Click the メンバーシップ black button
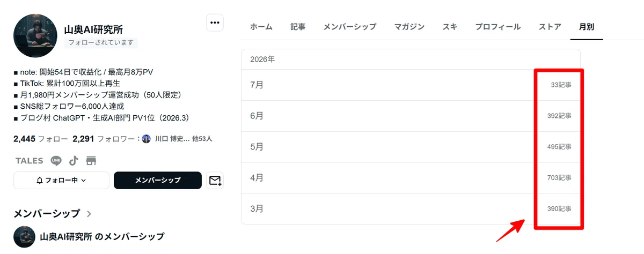The height and width of the screenshot is (254, 644). click(x=158, y=181)
